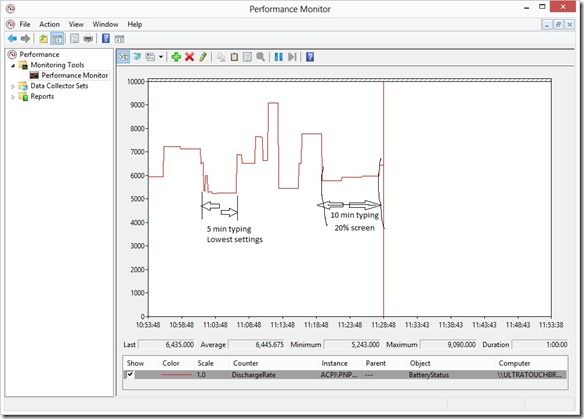Click the Forward arrow in MMC toolbar

25,38
